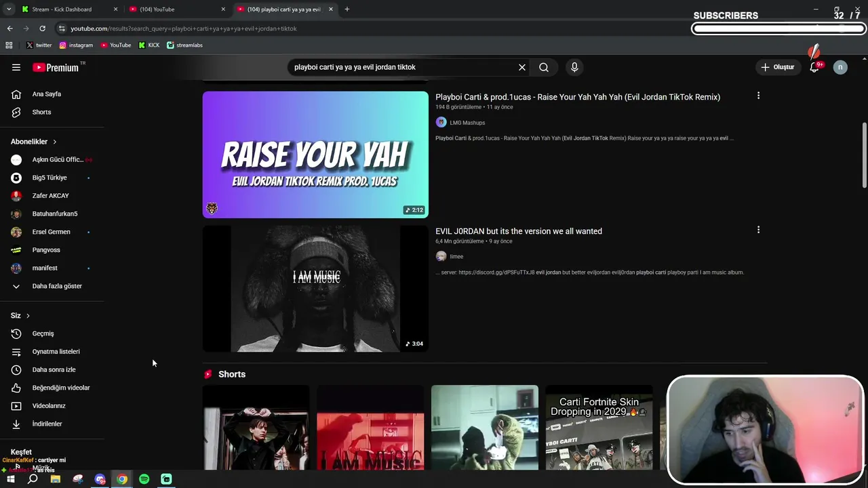The height and width of the screenshot is (488, 868).
Task: Clear the search box with X icon
Action: (x=522, y=67)
